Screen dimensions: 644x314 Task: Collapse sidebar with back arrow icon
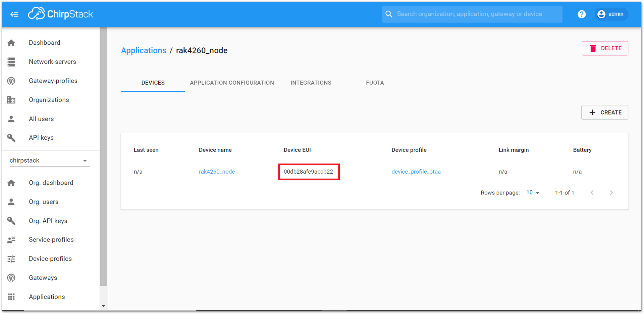click(14, 14)
